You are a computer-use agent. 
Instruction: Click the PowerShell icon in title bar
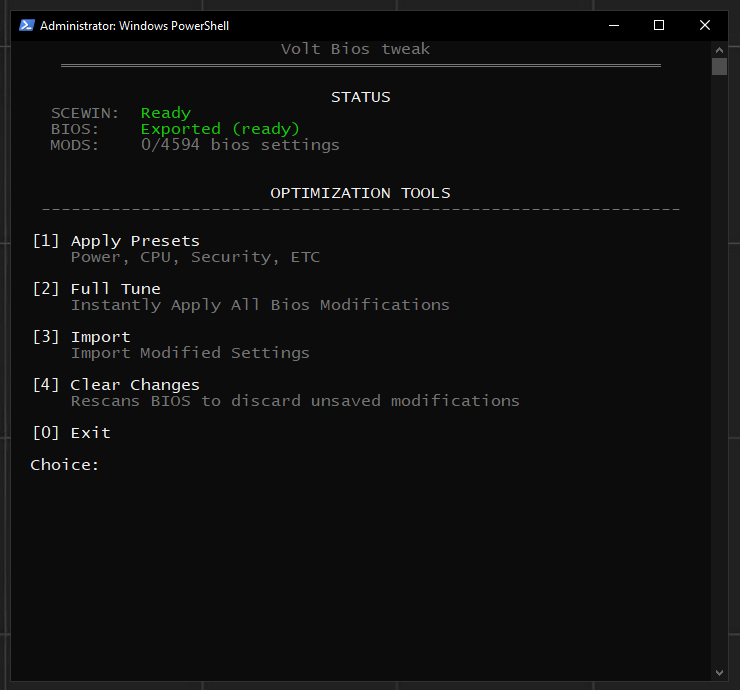click(x=26, y=25)
